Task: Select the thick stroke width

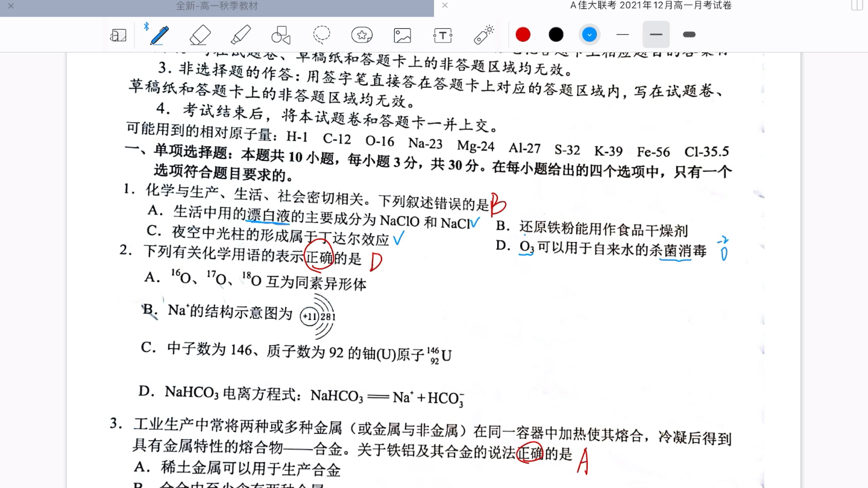Action: 689,35
